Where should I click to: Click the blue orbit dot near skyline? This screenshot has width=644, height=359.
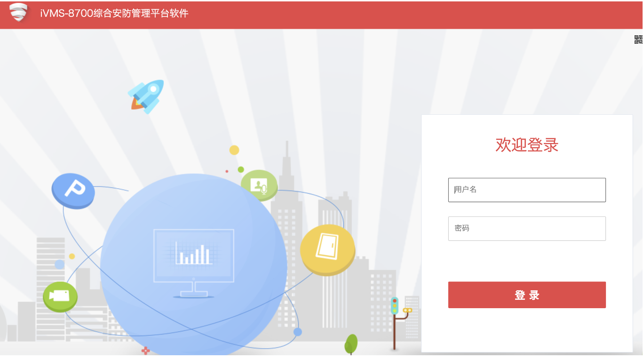297,332
